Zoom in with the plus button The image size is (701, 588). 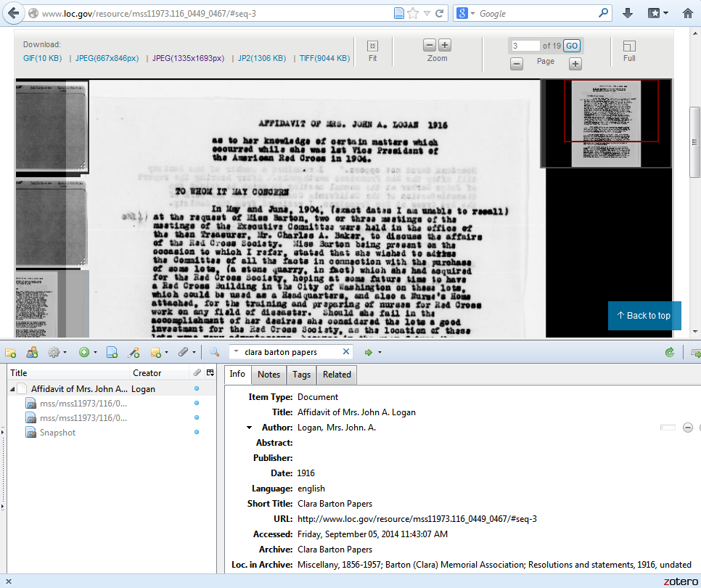pos(445,45)
